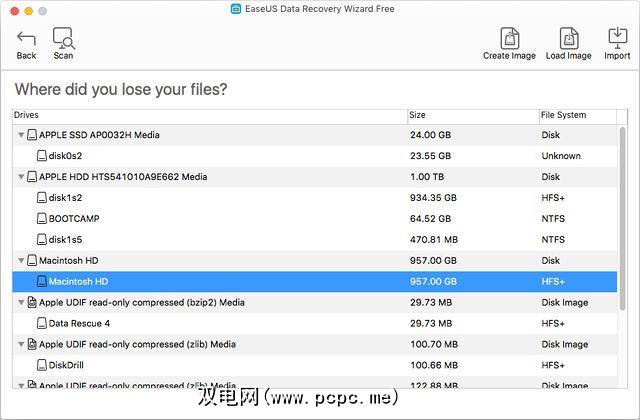Click the APPLE SSD AP0032H Media drive icon

pyautogui.click(x=32, y=135)
